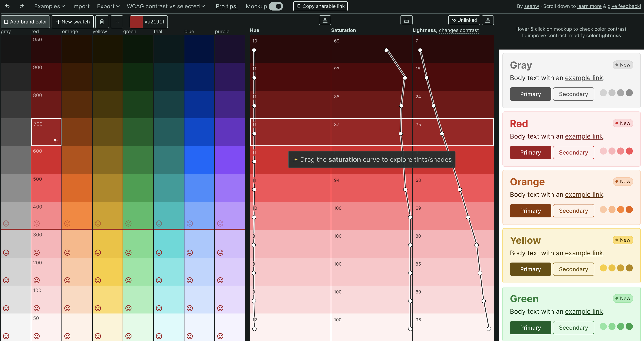Click the Copy sharable link button

pyautogui.click(x=320, y=6)
